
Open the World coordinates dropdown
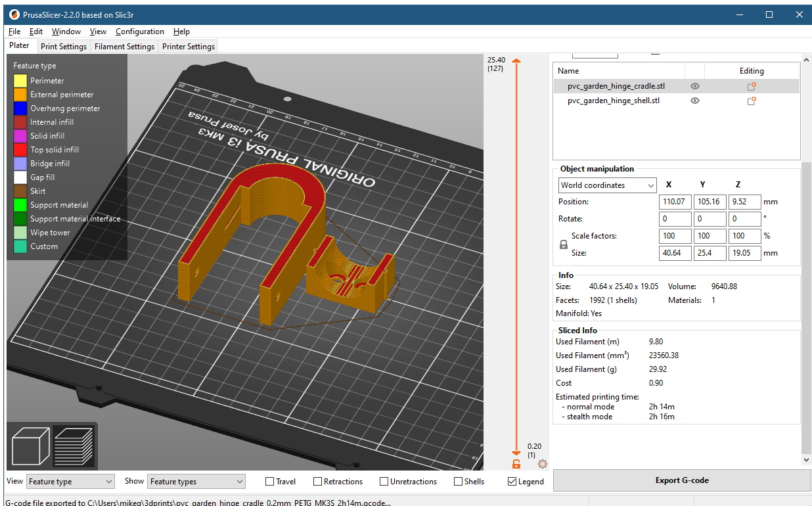coord(608,185)
